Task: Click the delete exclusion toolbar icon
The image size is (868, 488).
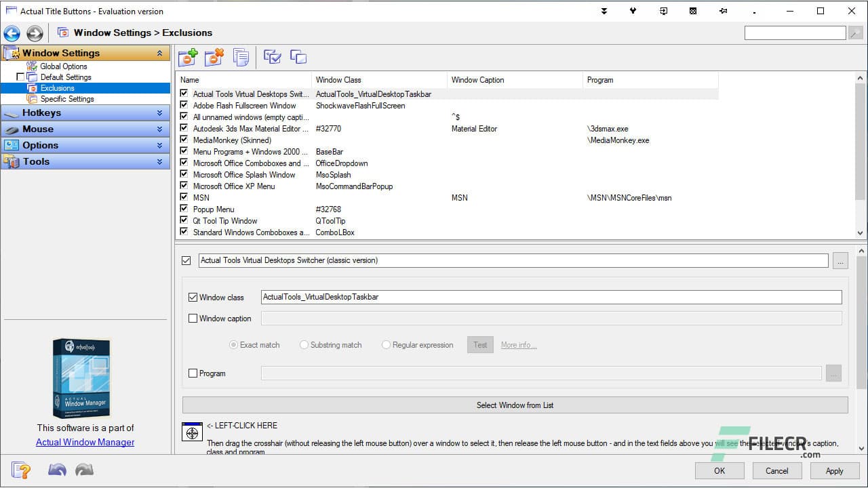Action: [x=214, y=58]
